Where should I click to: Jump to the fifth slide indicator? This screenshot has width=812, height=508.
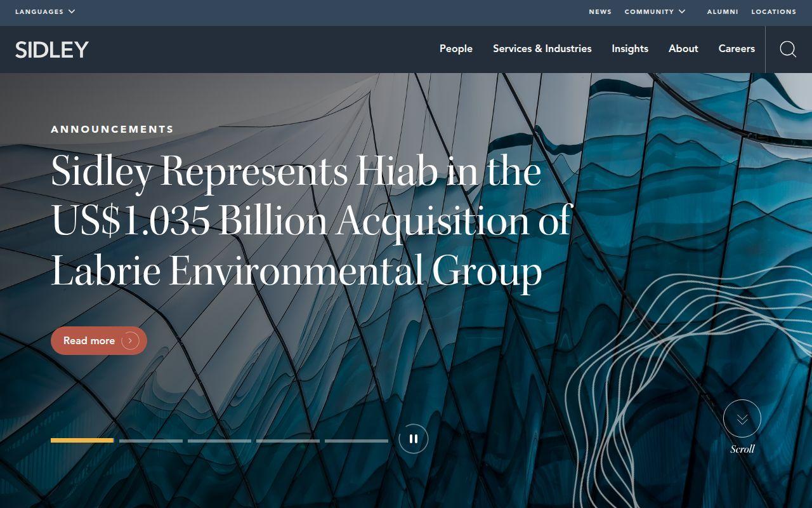(357, 441)
